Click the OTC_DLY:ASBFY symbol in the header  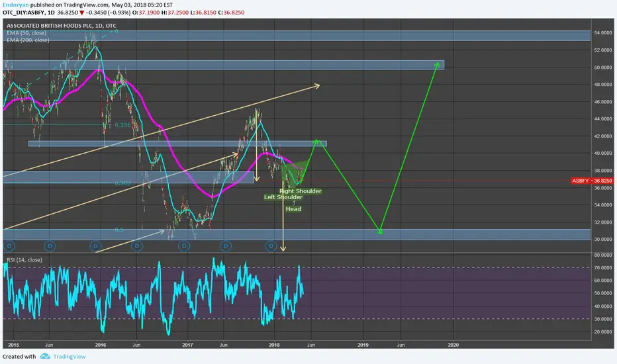[23, 13]
